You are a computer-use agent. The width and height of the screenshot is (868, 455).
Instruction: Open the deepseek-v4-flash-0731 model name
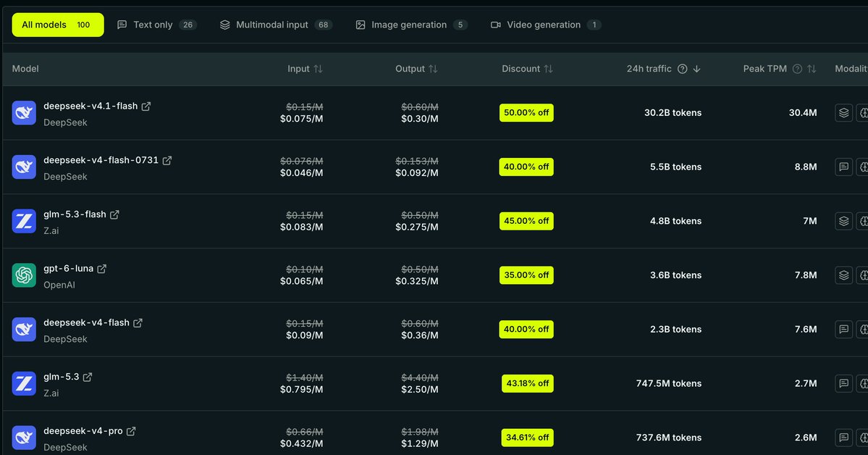point(101,160)
